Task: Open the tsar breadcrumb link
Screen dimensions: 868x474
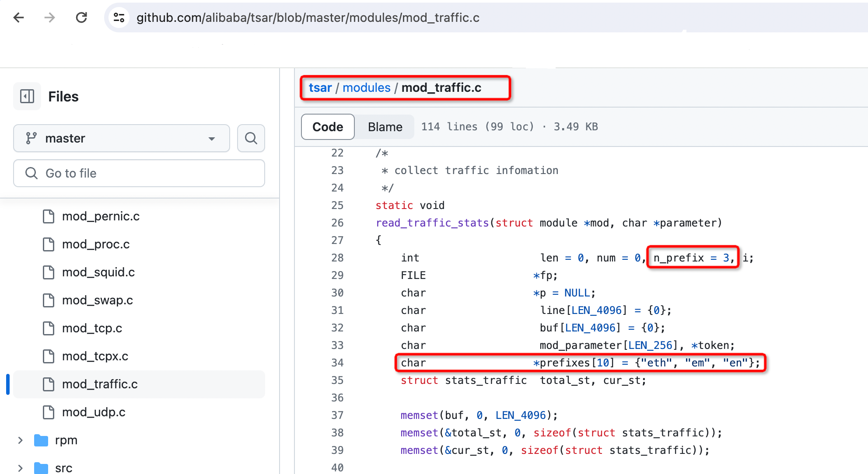Action: (x=320, y=87)
